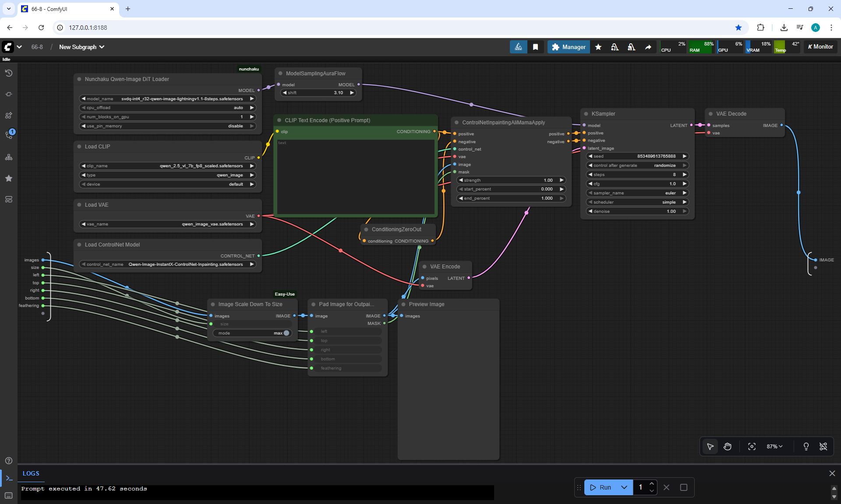Increase the batch count stepper
This screenshot has width=841, height=504.
coord(652,484)
